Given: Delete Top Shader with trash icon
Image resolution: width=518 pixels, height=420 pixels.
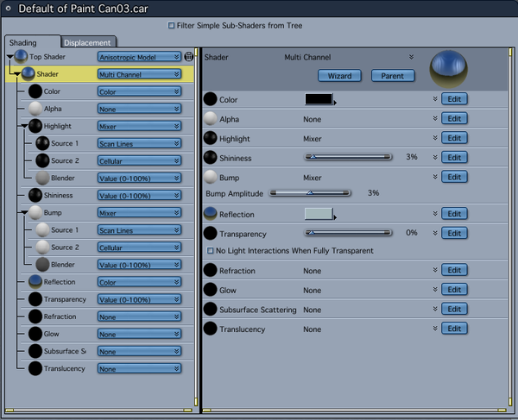Looking at the screenshot, I should [x=188, y=57].
